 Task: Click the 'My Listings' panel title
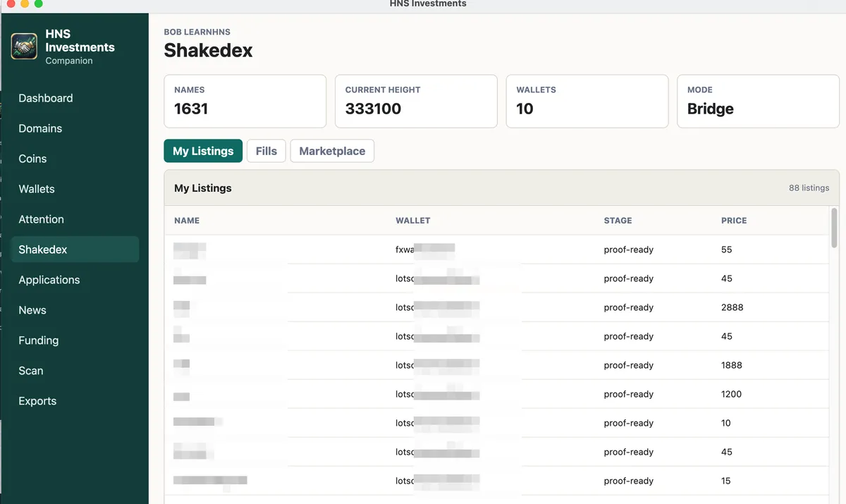pos(203,188)
